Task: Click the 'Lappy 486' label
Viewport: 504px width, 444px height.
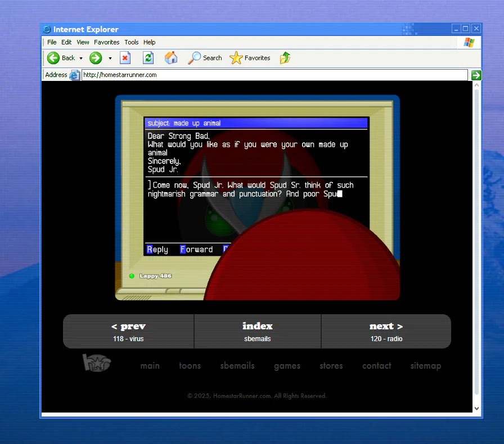Action: click(x=156, y=276)
